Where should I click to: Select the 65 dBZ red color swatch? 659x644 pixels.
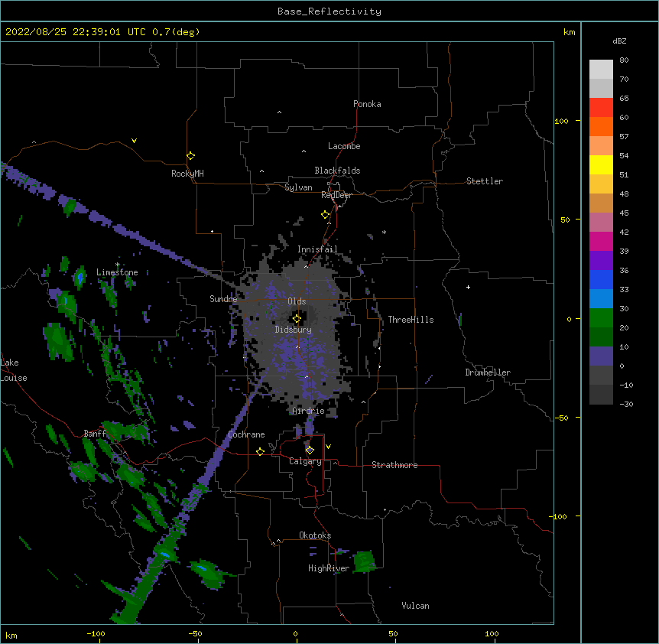601,107
